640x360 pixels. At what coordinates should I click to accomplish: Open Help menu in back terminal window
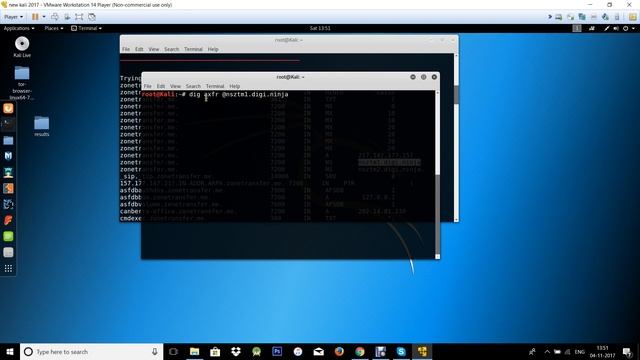pyautogui.click(x=213, y=49)
